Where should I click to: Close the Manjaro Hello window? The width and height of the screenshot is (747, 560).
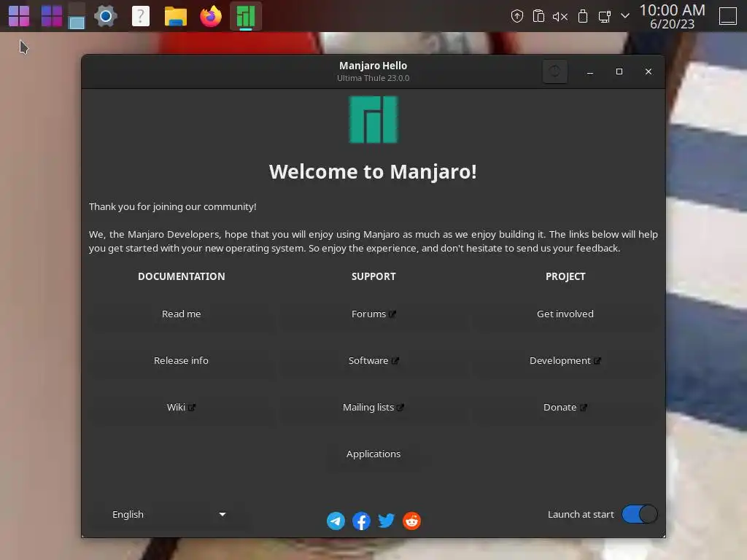pos(649,71)
